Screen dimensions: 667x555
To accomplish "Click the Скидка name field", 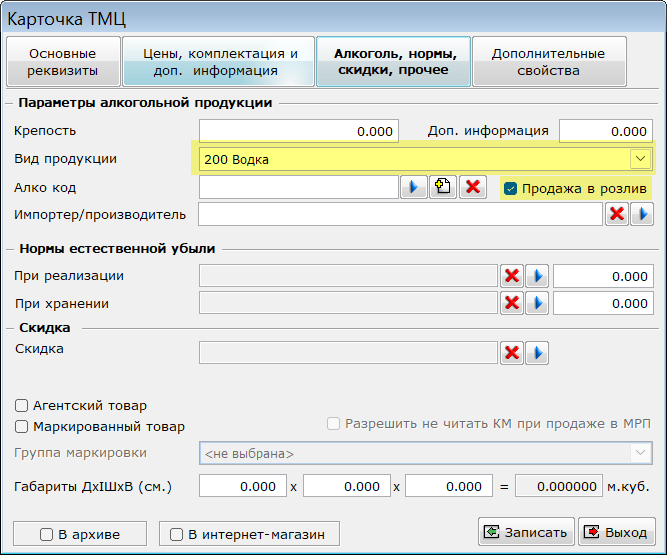I will click(x=348, y=353).
